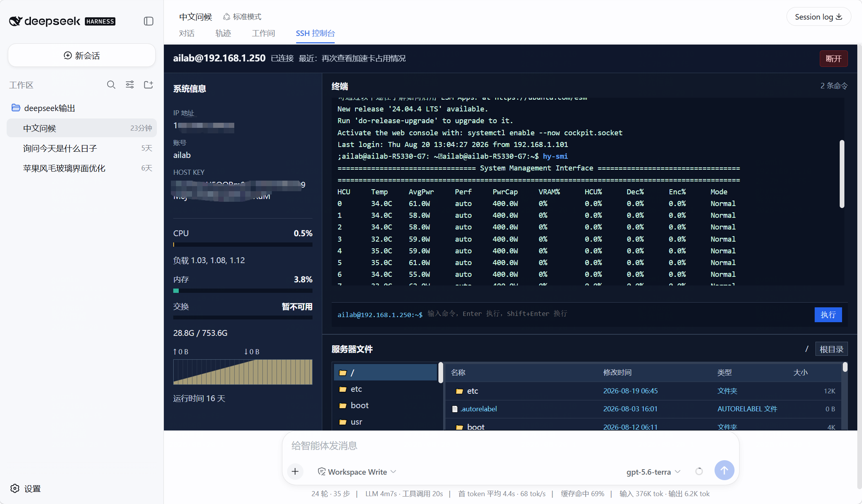Select the 中文问候 conversation
The image size is (862, 504).
pos(82,128)
